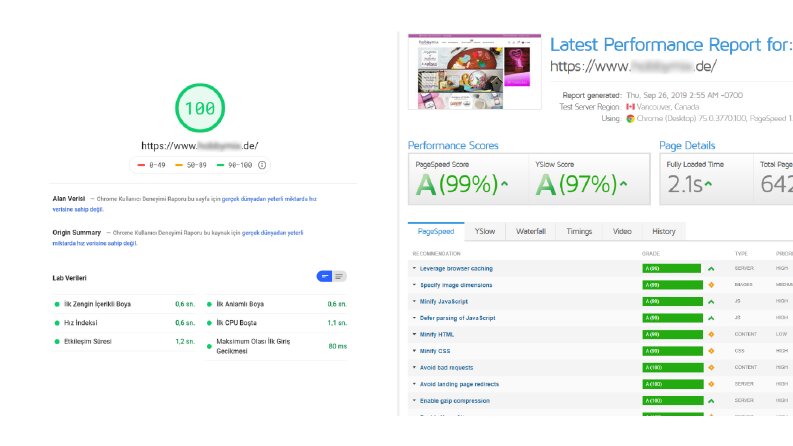The width and height of the screenshot is (793, 446).
Task: Open the YSlow tab
Action: [484, 231]
